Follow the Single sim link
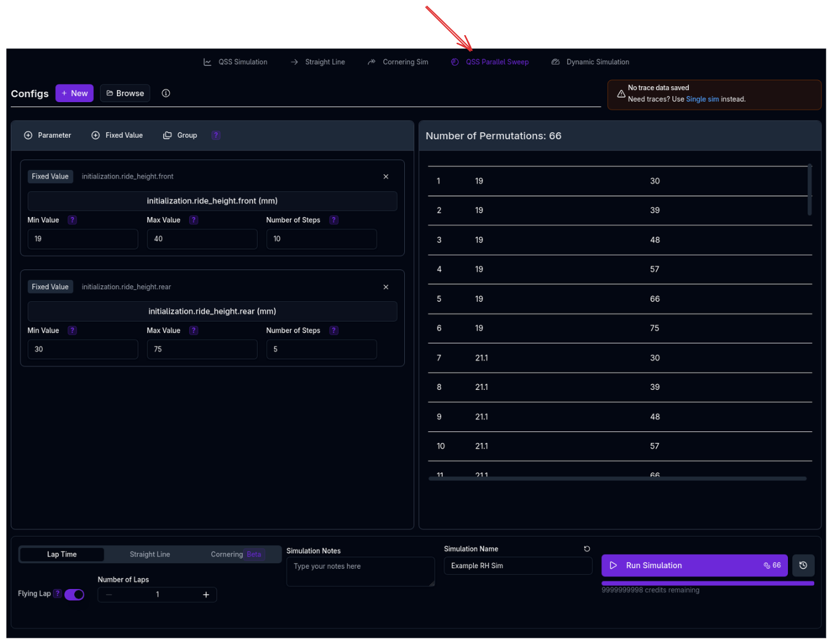The image size is (832, 644). click(702, 100)
